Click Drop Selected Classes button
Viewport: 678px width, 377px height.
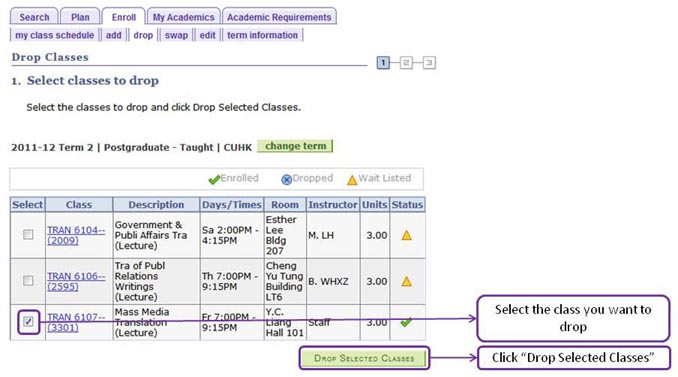364,358
